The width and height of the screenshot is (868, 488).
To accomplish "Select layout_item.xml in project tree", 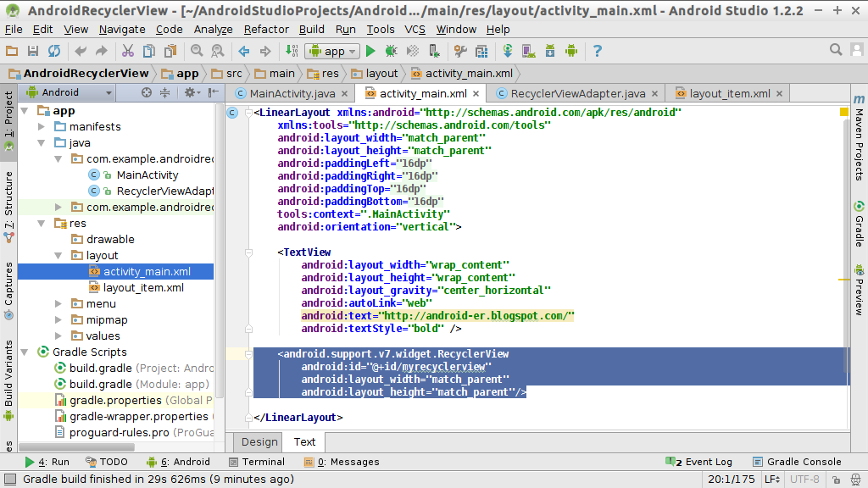I will [x=143, y=288].
